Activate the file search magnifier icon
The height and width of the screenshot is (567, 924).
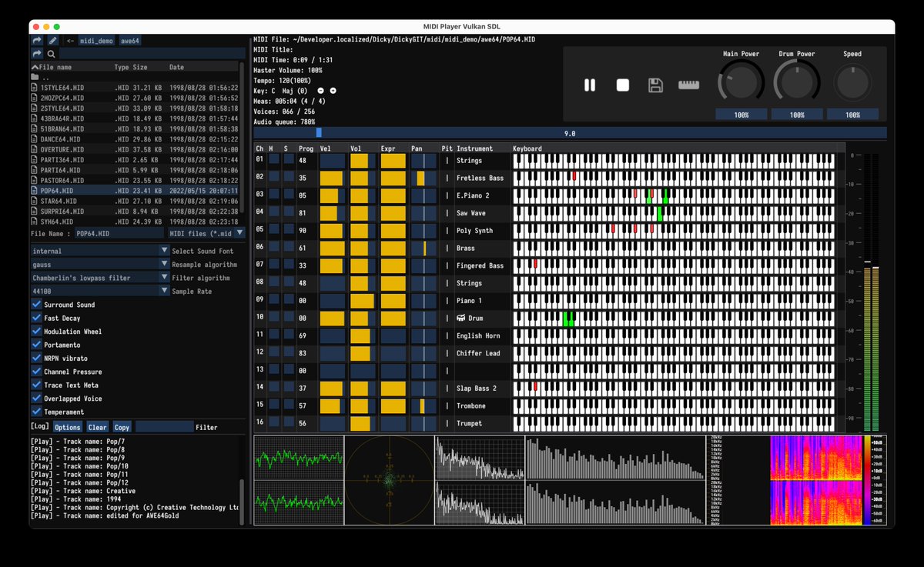[49, 54]
